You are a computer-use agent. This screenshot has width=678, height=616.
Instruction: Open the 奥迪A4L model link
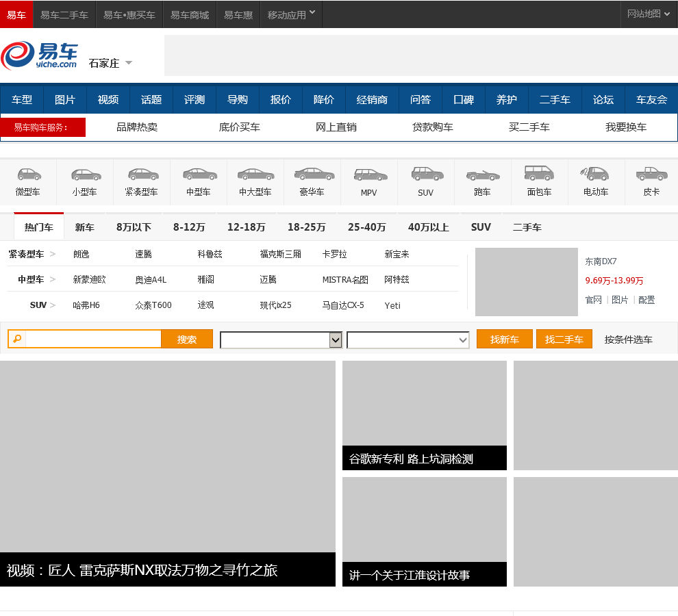tap(151, 279)
